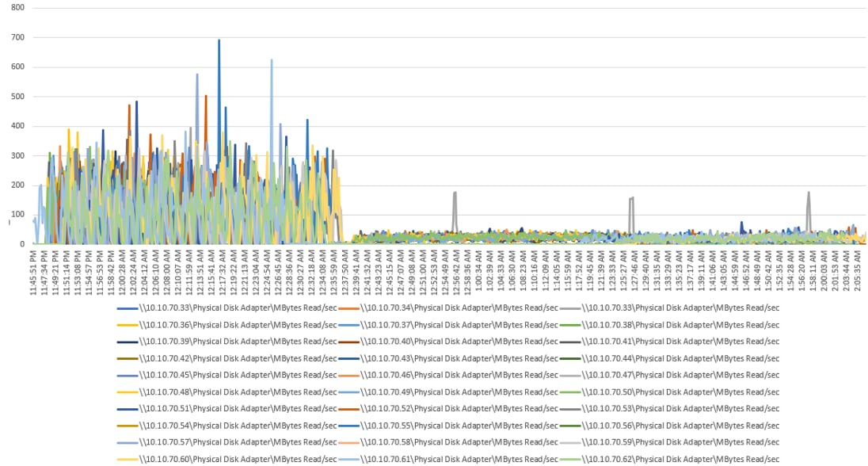
Task: Click legend label for 10.10.70.57
Action: [238, 442]
